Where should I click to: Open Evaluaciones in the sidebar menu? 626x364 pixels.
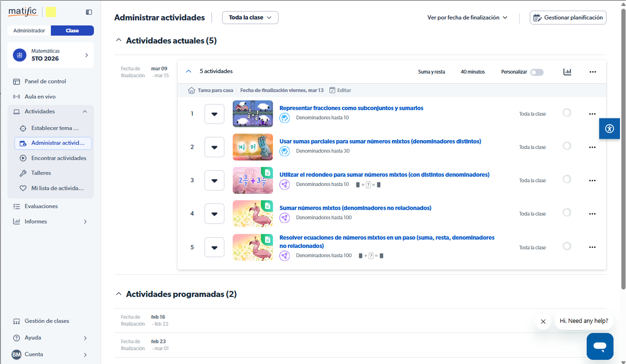(x=41, y=206)
